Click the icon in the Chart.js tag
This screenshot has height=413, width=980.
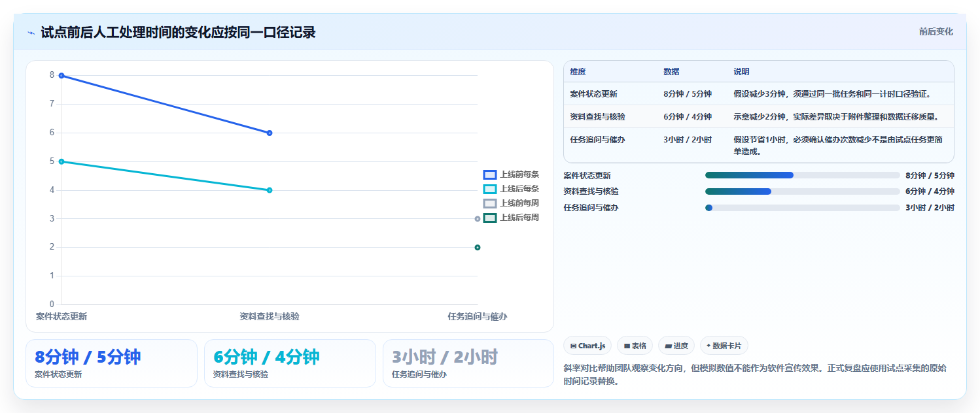573,346
